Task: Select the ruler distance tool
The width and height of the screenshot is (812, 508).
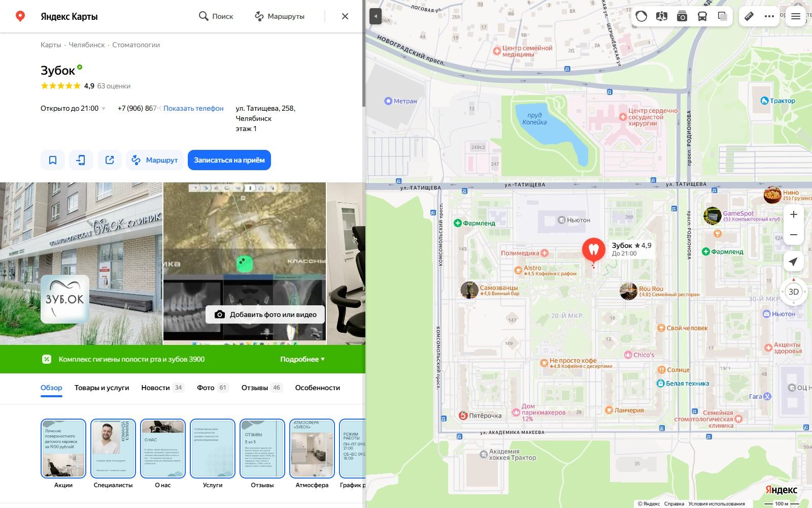Action: coord(749,16)
